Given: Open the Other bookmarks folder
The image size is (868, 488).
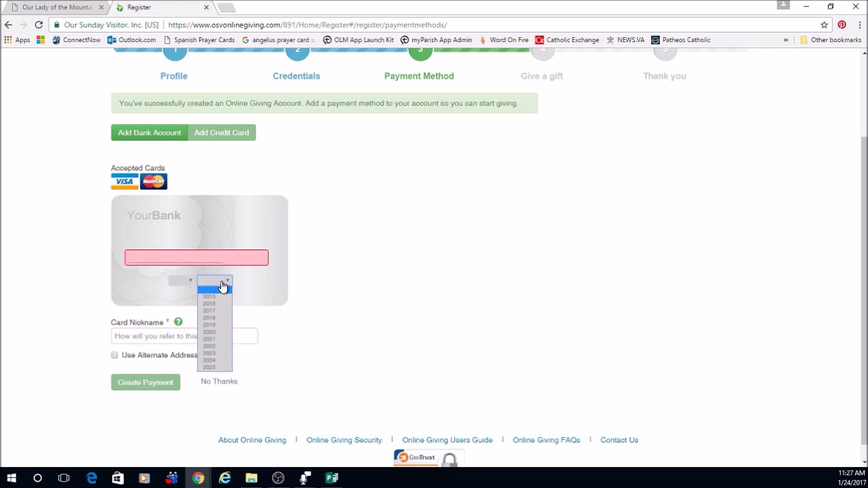Looking at the screenshot, I should click(x=830, y=40).
